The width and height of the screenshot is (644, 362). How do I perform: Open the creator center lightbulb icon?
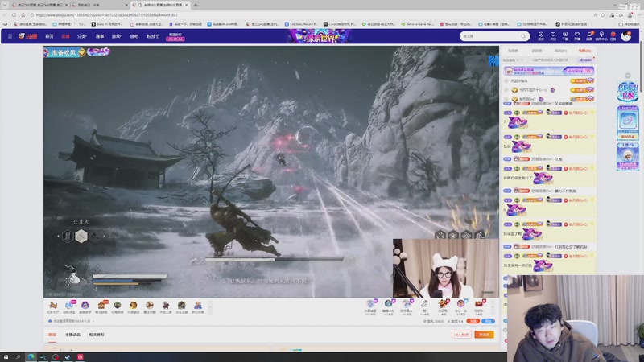[601, 36]
